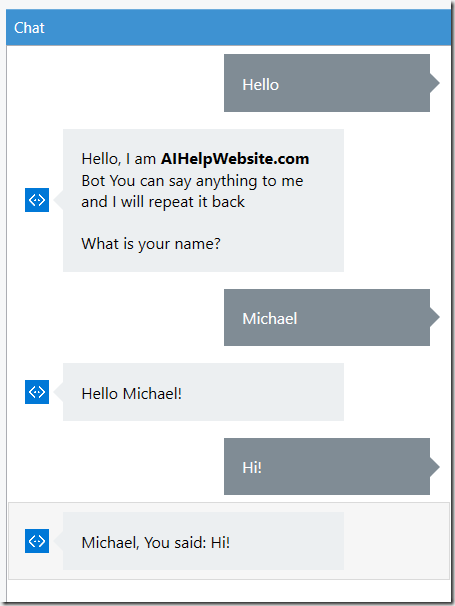This screenshot has width=455, height=606.
Task: Click the bot avatar icon beside the greeting message
Action: pos(37,200)
